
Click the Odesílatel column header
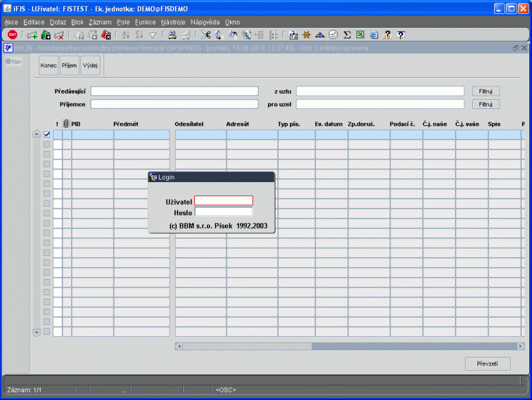point(189,124)
